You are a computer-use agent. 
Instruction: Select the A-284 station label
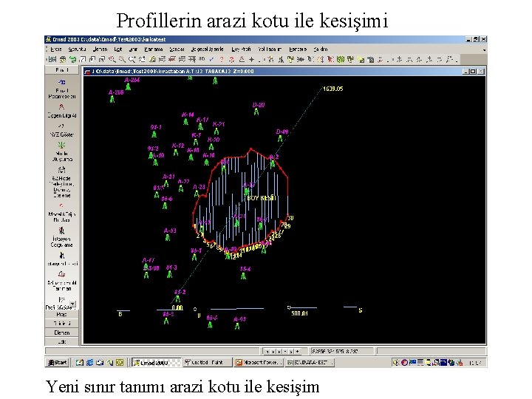coord(132,80)
